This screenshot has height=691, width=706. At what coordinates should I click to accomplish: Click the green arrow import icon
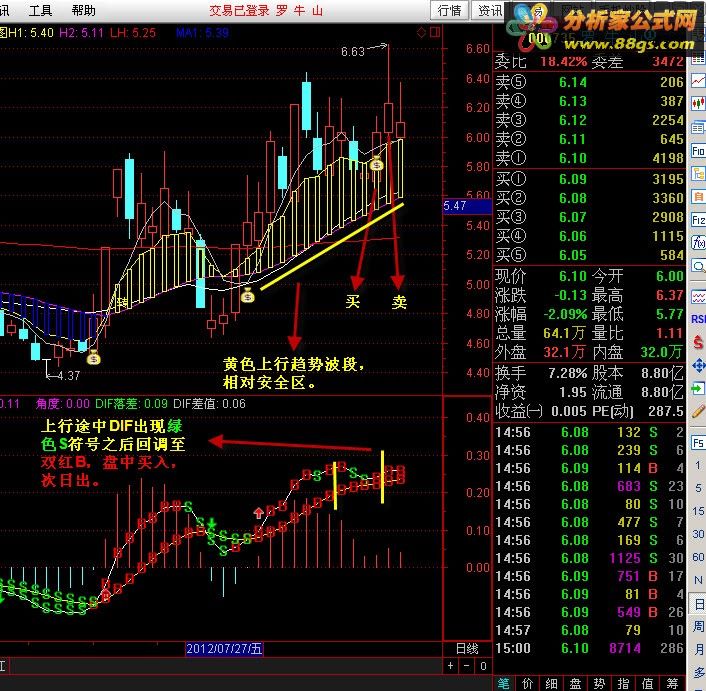[698, 388]
